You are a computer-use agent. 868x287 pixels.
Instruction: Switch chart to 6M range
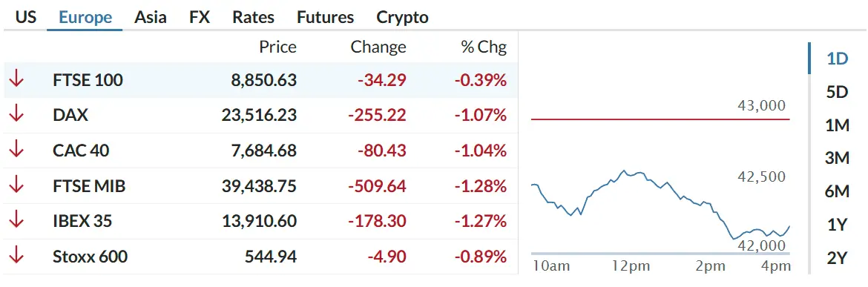coord(837,192)
